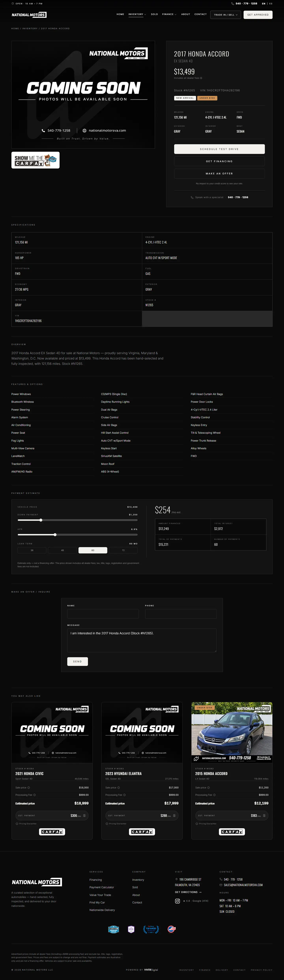Go to the Home nav item
The height and width of the screenshot is (980, 284).
pyautogui.click(x=120, y=14)
